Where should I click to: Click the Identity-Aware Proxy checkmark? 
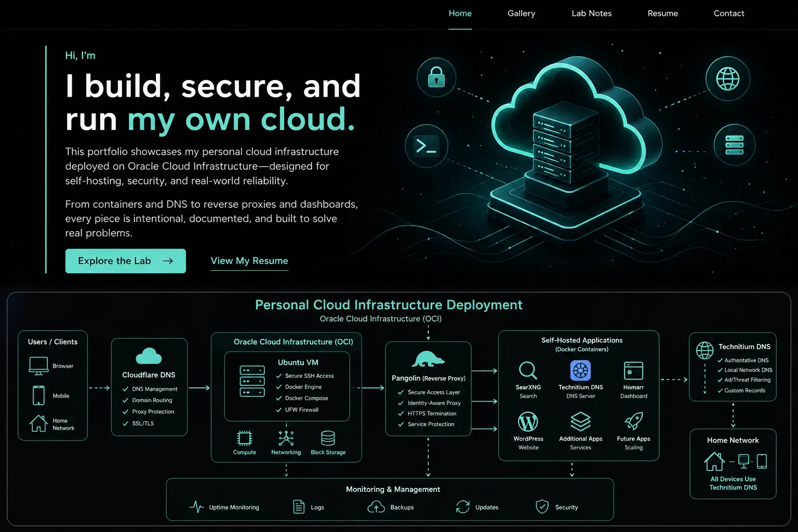(401, 403)
